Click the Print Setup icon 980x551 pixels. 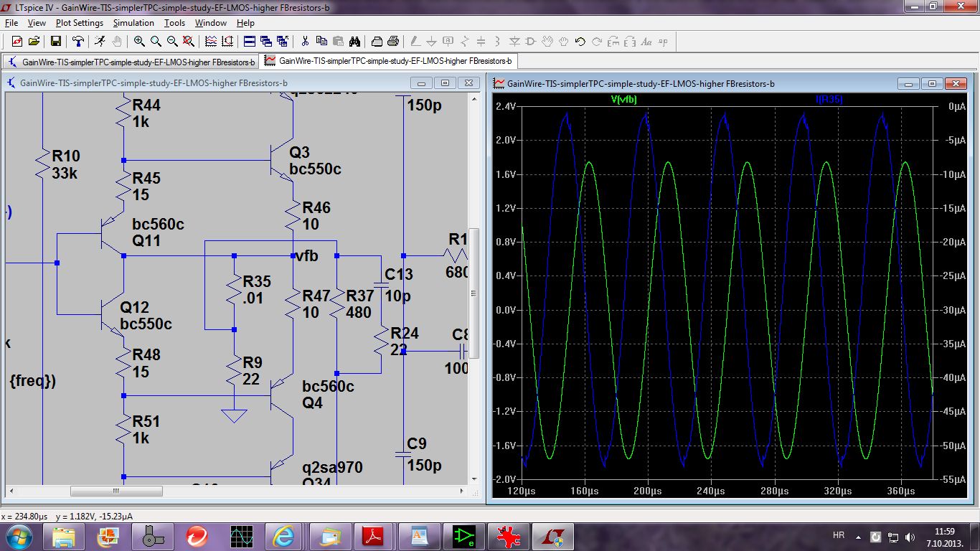[x=377, y=42]
